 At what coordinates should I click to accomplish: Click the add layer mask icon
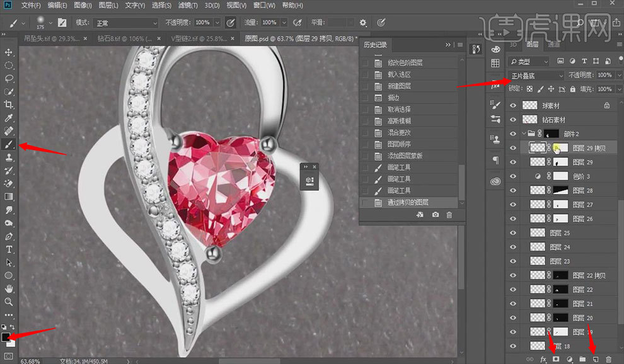(x=556, y=358)
